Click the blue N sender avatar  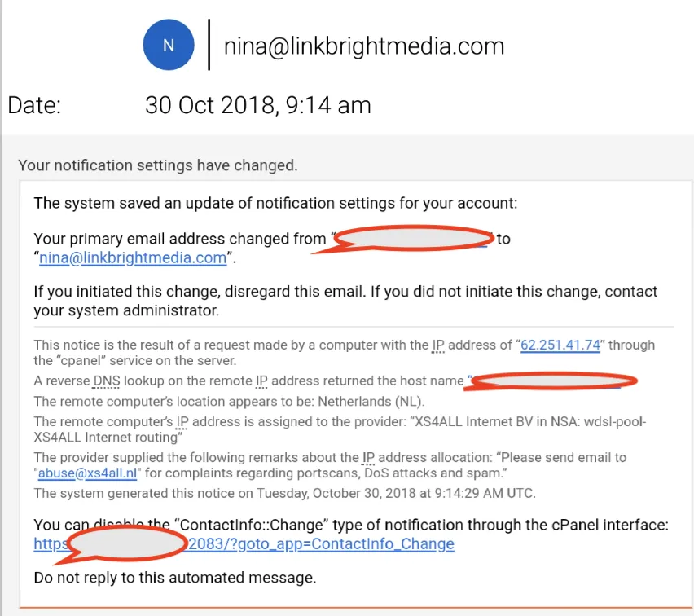[169, 45]
